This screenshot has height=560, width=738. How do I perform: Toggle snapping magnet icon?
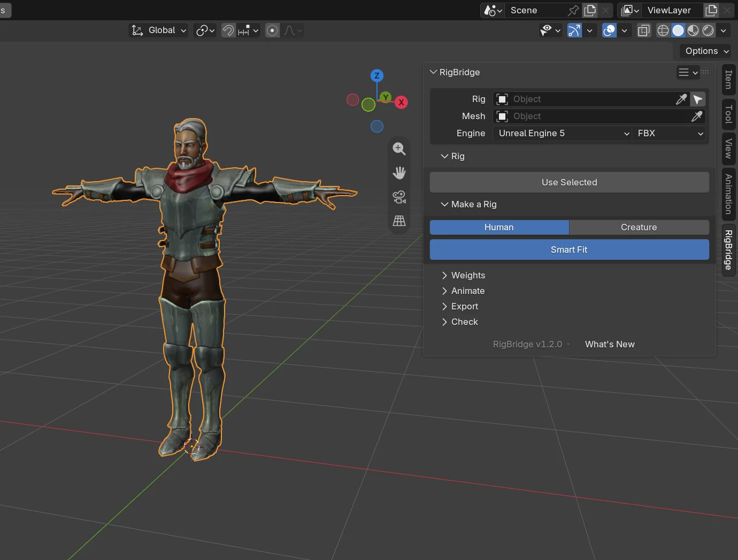(228, 30)
